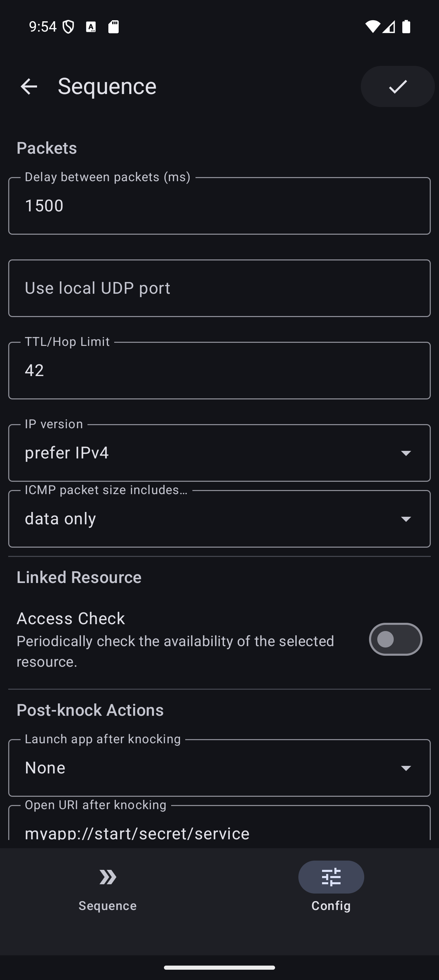Tap the SD card status icon
439x980 pixels.
(113, 27)
